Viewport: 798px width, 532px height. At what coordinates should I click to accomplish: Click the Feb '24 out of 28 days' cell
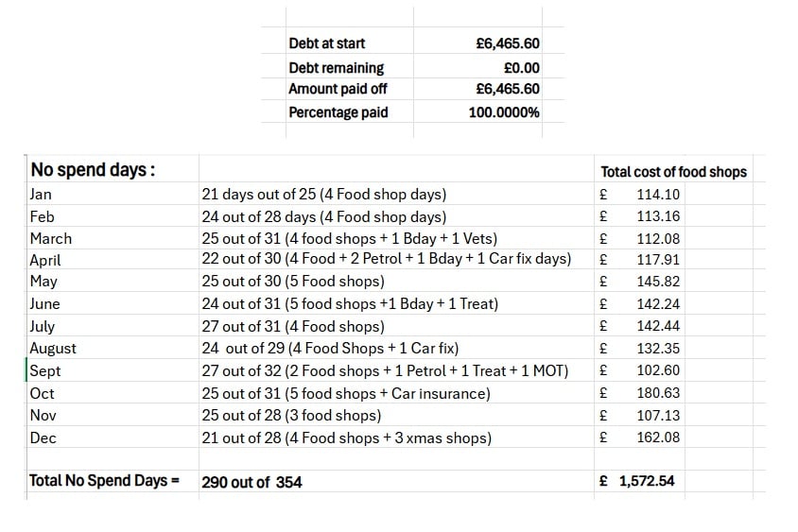pos(324,216)
